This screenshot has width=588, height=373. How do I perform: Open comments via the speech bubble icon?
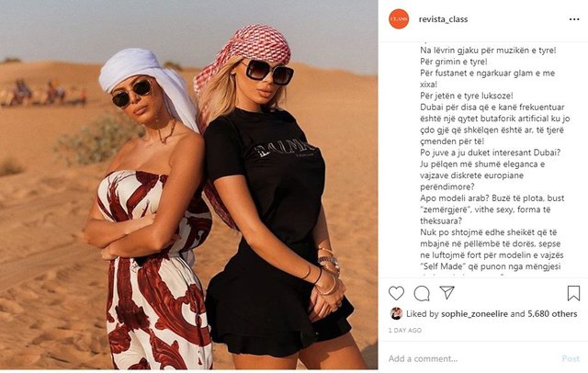422,293
